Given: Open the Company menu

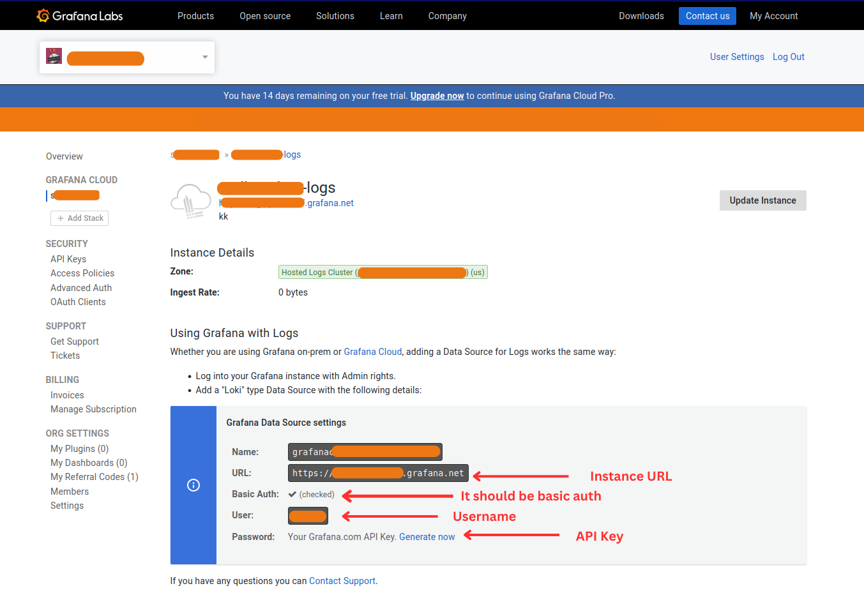Looking at the screenshot, I should (447, 15).
